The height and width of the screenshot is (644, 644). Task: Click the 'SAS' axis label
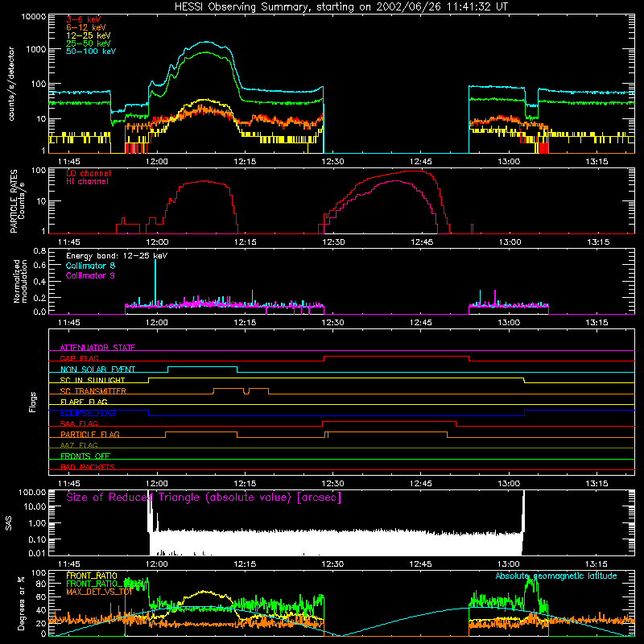click(x=9, y=523)
